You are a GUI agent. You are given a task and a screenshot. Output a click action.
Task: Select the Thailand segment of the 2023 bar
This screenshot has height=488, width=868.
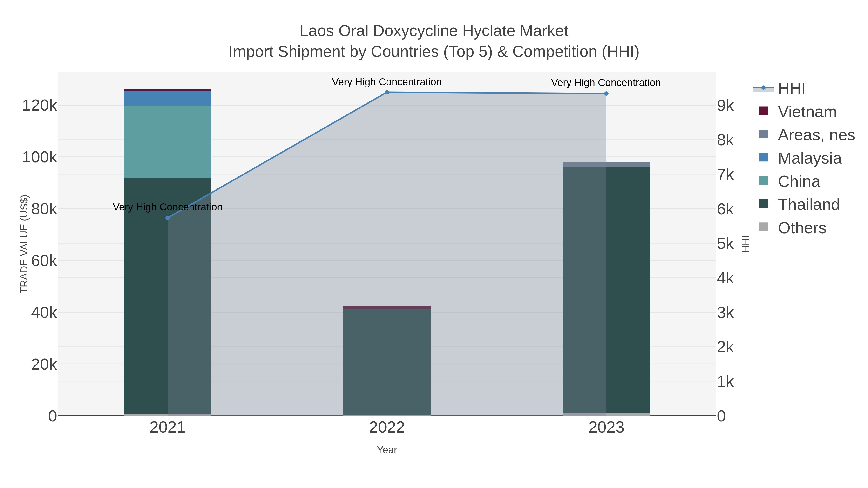click(606, 290)
